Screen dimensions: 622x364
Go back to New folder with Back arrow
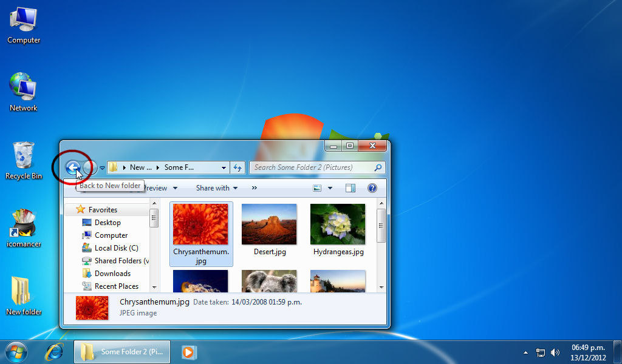point(73,167)
